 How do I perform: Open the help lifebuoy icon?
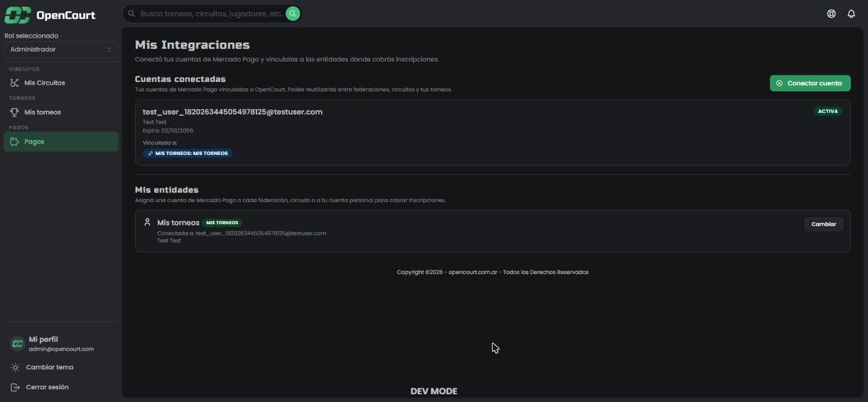(x=831, y=14)
